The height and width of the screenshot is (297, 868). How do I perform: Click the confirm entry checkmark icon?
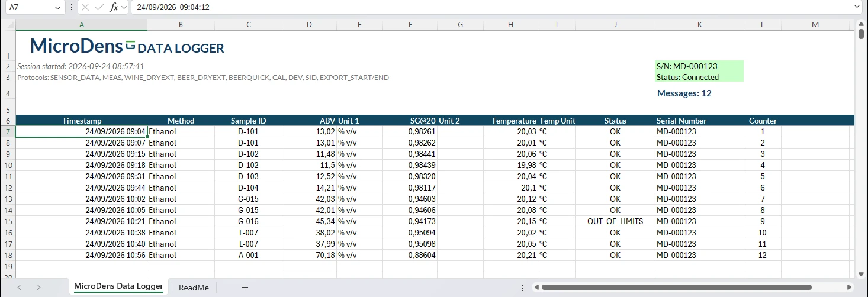tap(99, 8)
